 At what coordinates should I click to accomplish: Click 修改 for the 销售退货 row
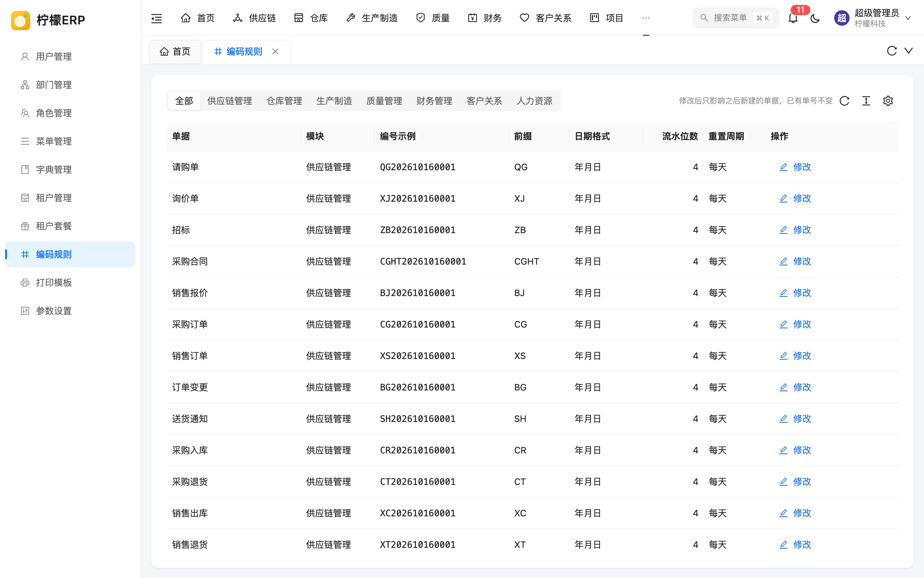click(795, 545)
